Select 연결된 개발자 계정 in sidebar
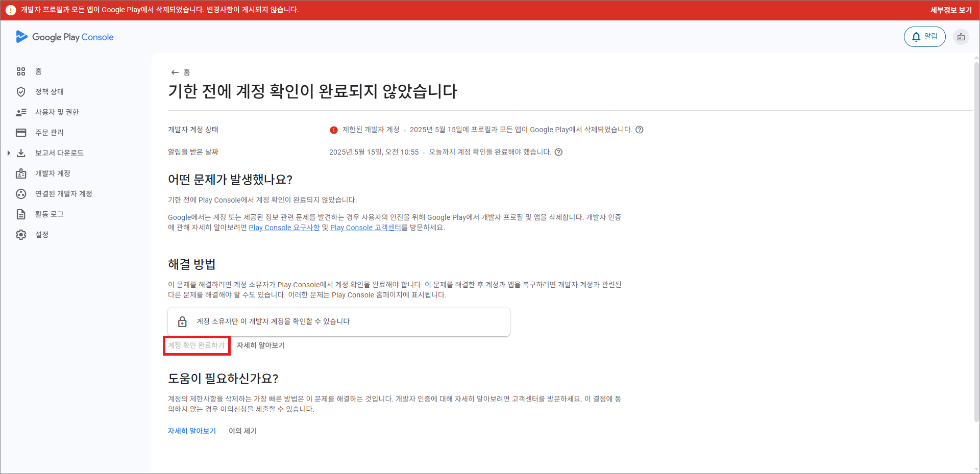 [x=64, y=194]
